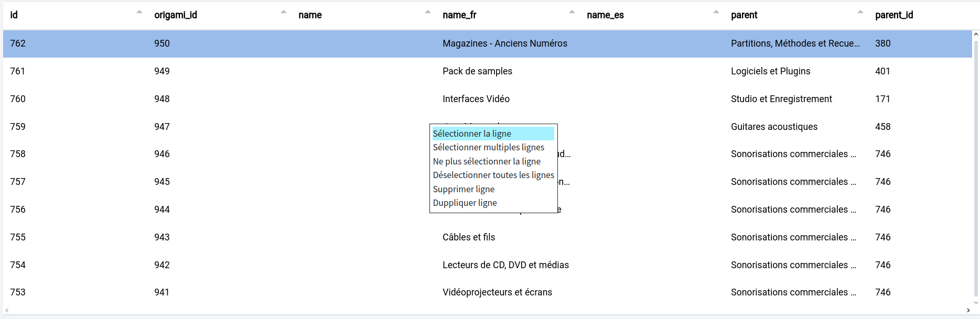Click "Déselectionner toutes les lignes" menu item

(493, 175)
